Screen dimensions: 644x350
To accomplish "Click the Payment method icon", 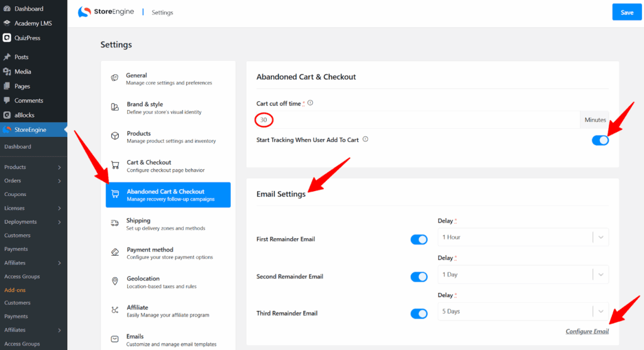I will click(115, 253).
